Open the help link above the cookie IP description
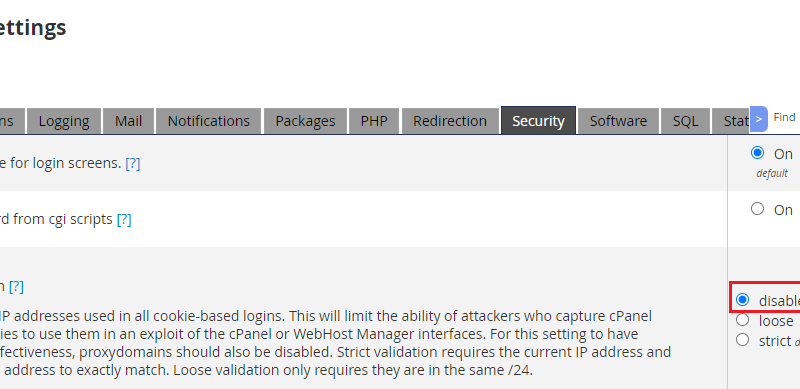 click(16, 286)
